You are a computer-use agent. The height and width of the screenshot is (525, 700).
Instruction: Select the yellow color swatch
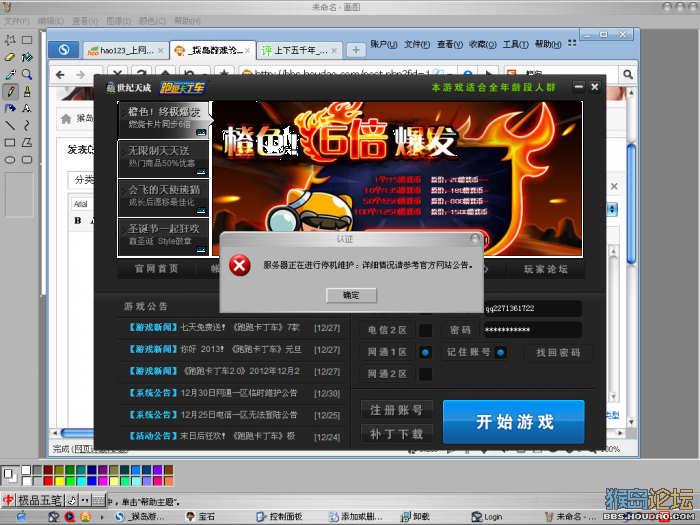click(59, 481)
